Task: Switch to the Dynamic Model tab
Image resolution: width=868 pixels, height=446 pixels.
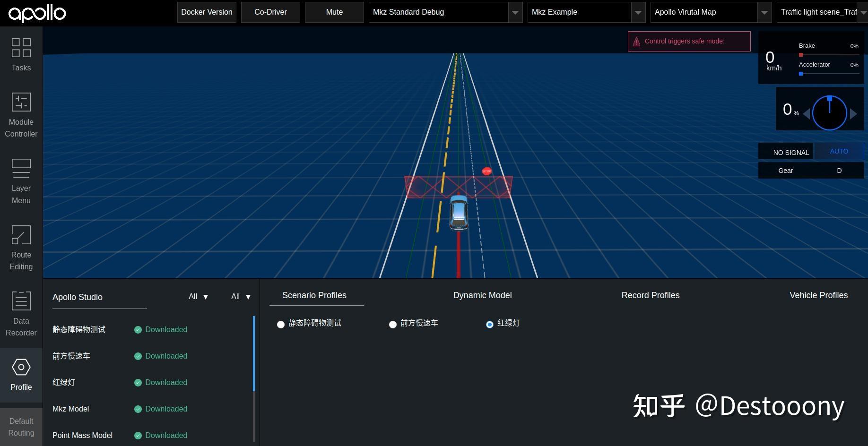Action: click(x=482, y=295)
